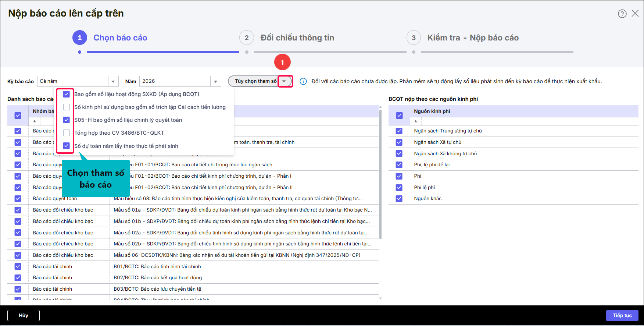
Task: Go to step Kiểm tra - Nộp báo cáo
Action: (462, 38)
